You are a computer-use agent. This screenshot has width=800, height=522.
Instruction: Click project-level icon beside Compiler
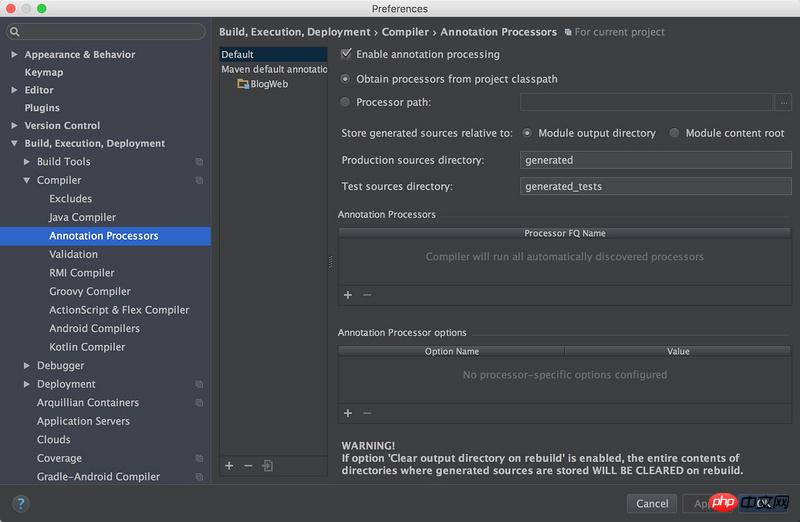199,180
